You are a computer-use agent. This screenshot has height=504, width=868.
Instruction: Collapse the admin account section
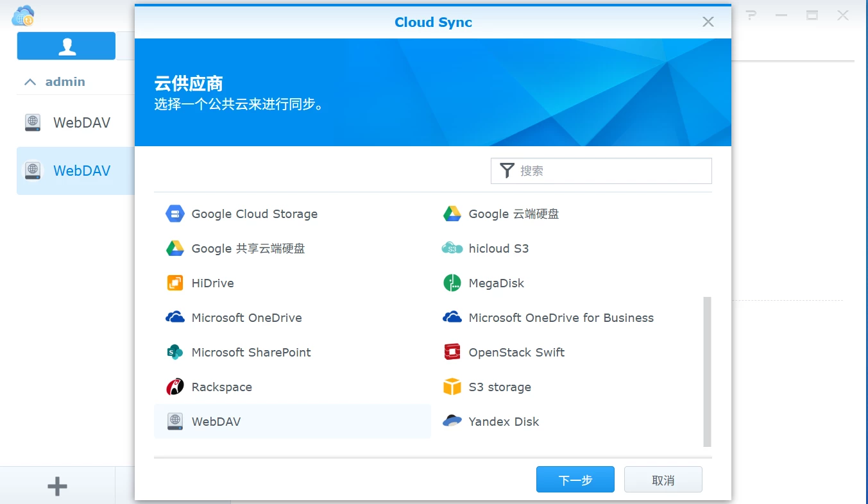(30, 81)
